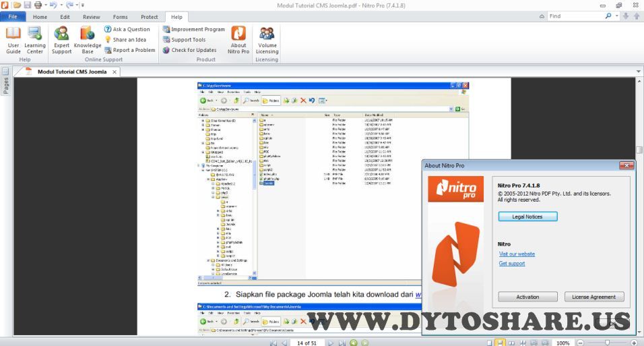
Task: Open the User Guide
Action: coord(13,40)
